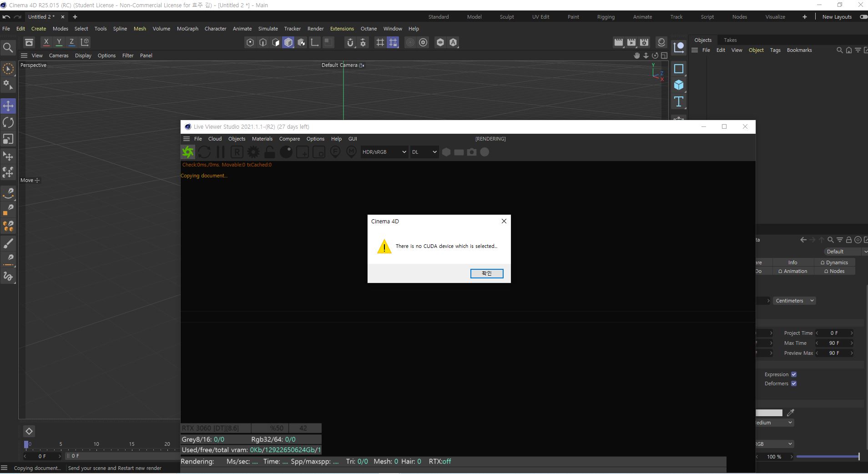Toggle the Expression checkbox
The image size is (868, 474).
(x=794, y=374)
